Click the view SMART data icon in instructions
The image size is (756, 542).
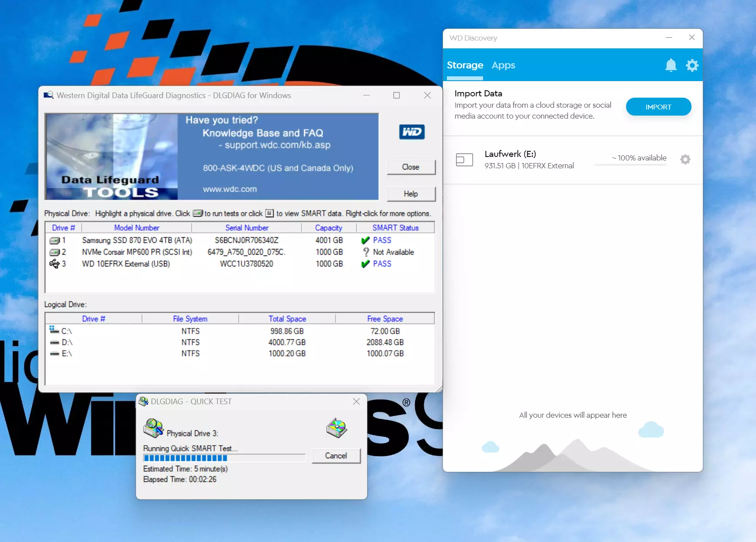(269, 213)
